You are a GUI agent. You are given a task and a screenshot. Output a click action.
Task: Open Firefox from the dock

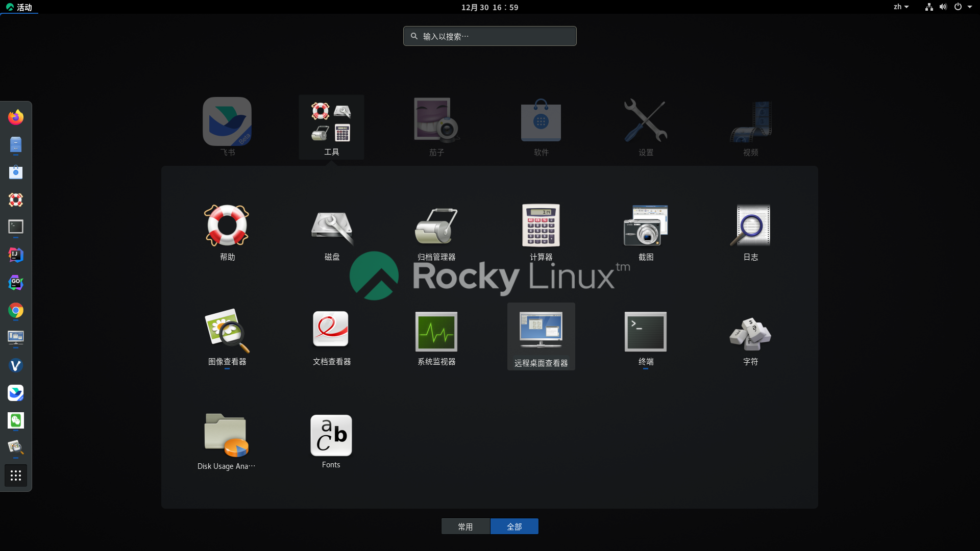pyautogui.click(x=16, y=117)
